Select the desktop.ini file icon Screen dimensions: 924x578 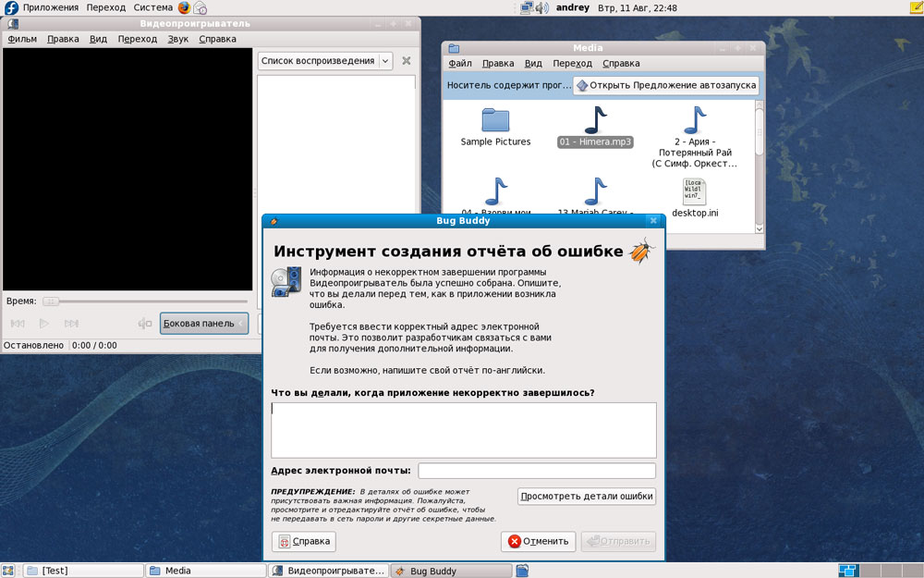tap(695, 191)
